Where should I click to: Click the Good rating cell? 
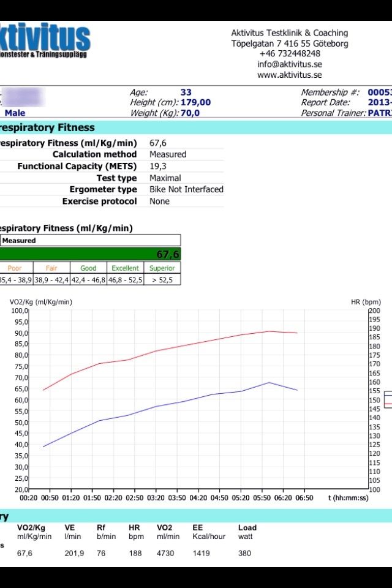(x=88, y=268)
